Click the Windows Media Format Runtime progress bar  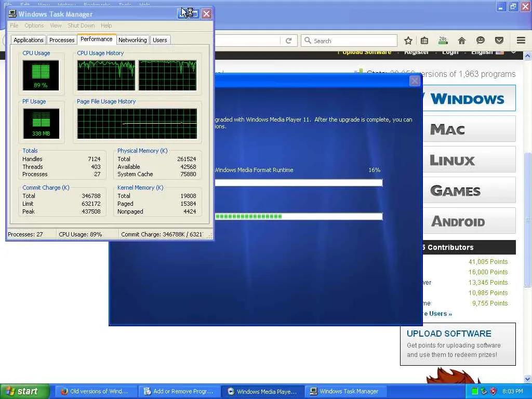(x=299, y=183)
